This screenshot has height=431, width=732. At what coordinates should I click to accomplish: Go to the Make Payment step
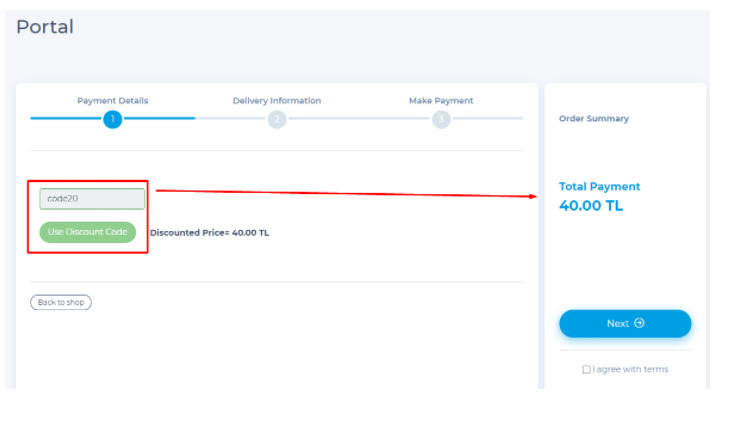point(441,101)
